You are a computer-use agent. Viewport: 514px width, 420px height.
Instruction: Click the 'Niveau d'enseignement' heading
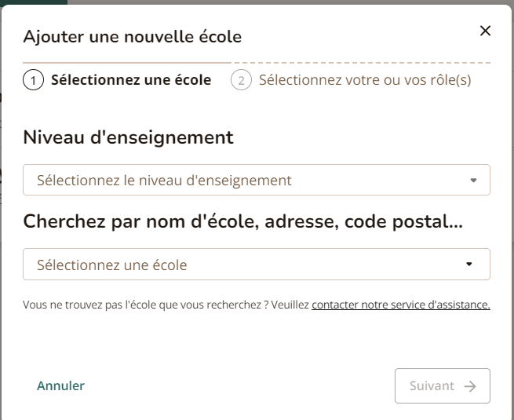129,137
